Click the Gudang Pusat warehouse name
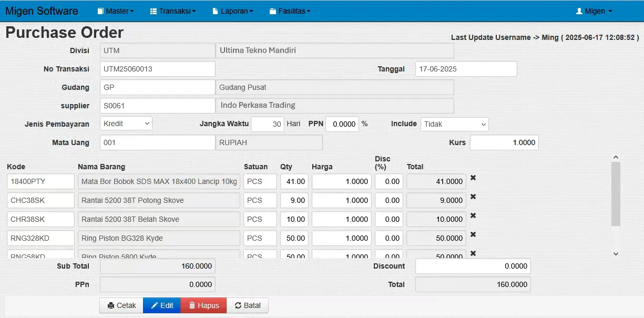 click(335, 87)
